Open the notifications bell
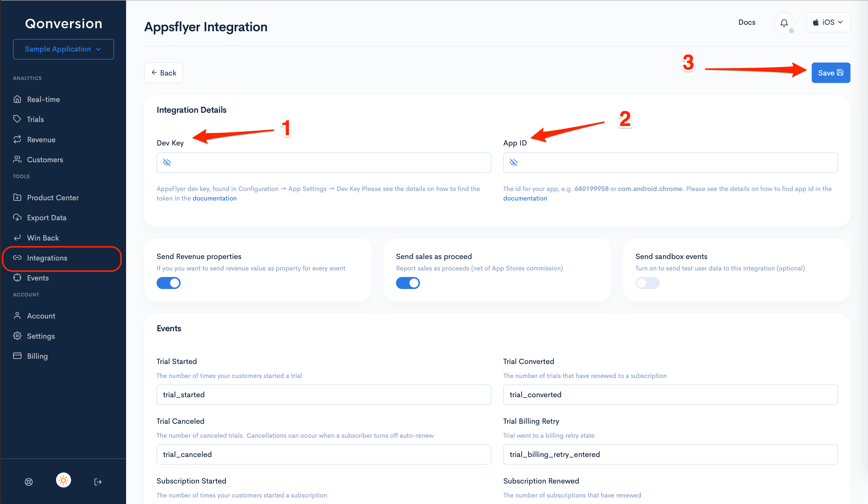 pyautogui.click(x=784, y=23)
